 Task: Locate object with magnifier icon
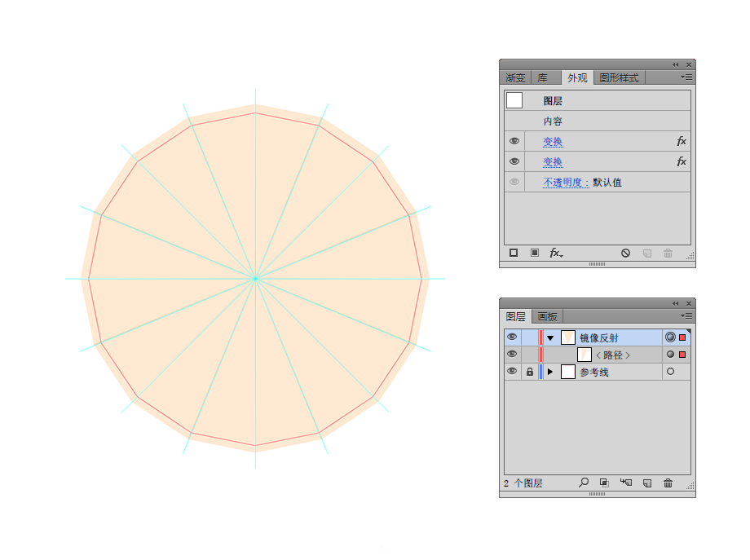coord(584,483)
